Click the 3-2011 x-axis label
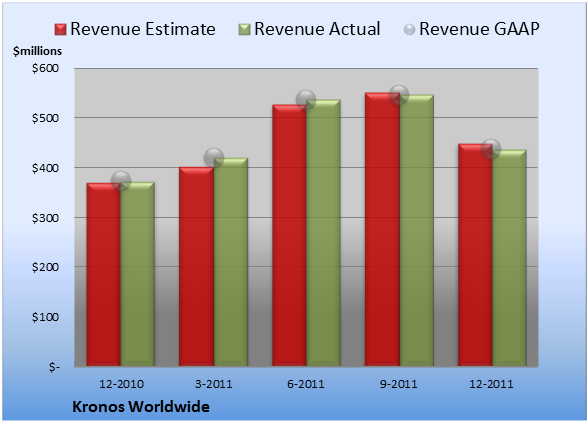Screen dimensions: 588x422 click(x=214, y=384)
